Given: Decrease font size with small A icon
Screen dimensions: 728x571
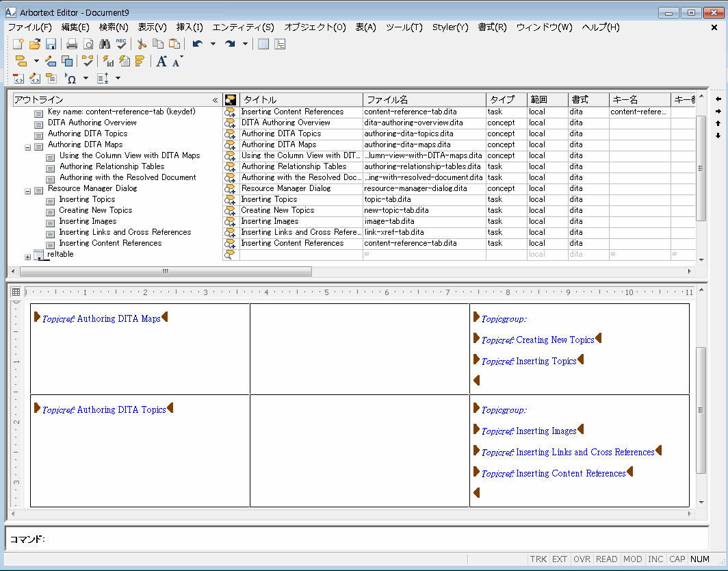Looking at the screenshot, I should (x=177, y=61).
